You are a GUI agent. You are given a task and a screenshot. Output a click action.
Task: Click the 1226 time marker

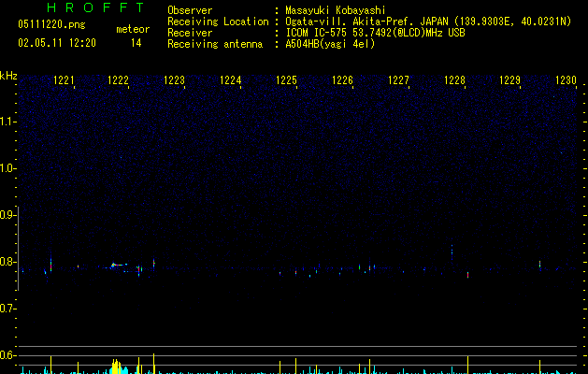(x=342, y=80)
